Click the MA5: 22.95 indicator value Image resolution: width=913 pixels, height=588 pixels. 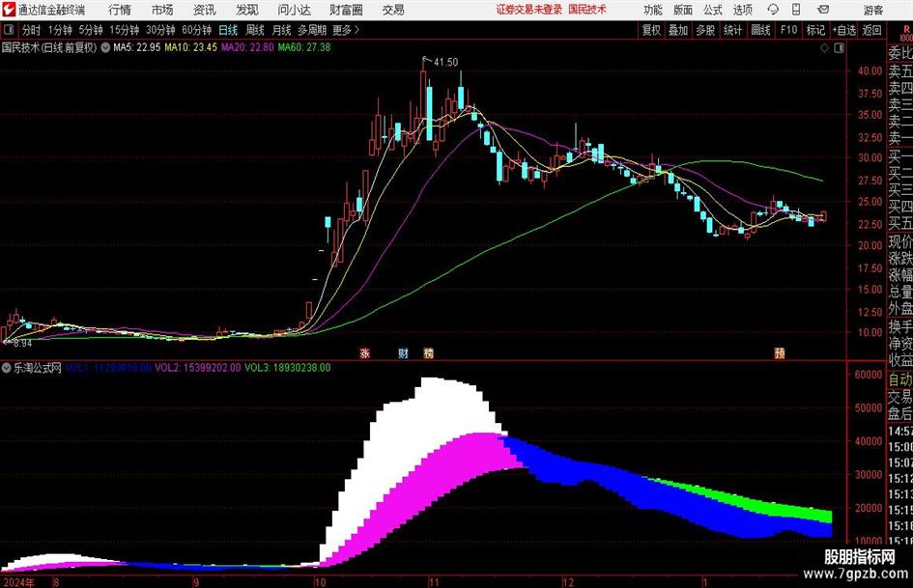[x=137, y=47]
